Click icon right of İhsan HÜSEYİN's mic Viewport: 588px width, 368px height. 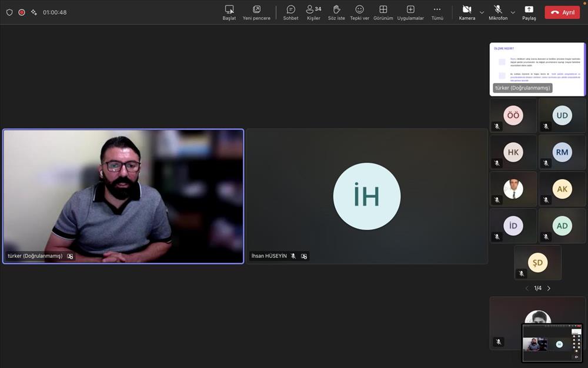point(304,256)
